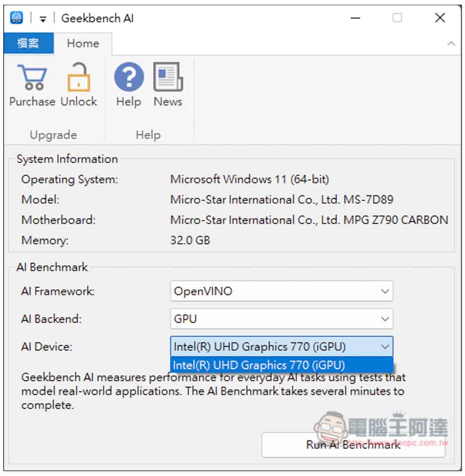Click the '32.0 GB' memory value

pos(190,240)
